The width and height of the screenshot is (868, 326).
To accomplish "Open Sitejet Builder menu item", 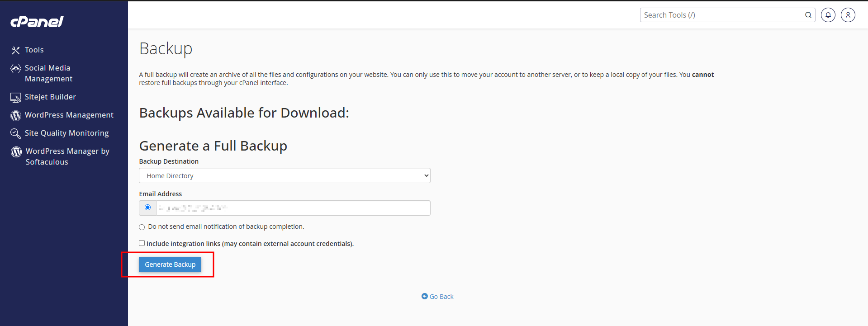I will pos(50,97).
